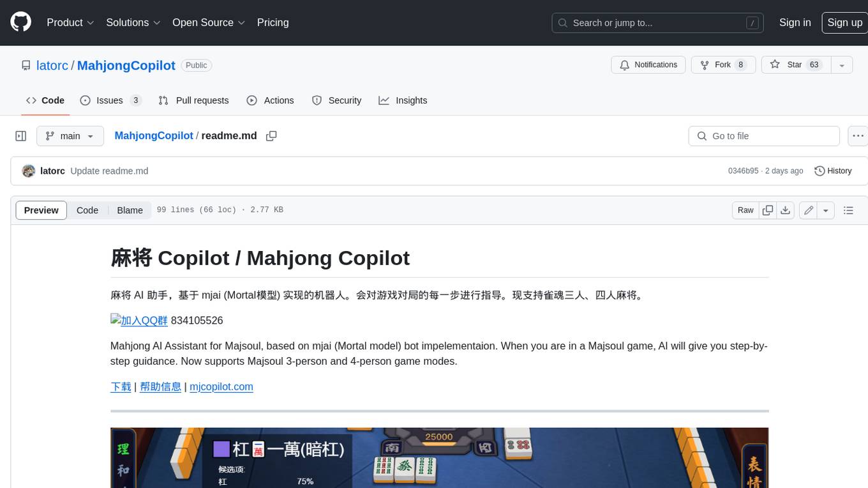
Task: Open the Majsoul game screenshot image
Action: click(439, 457)
